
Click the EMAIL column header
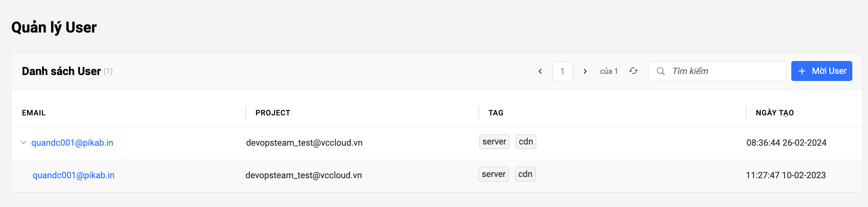tap(34, 113)
